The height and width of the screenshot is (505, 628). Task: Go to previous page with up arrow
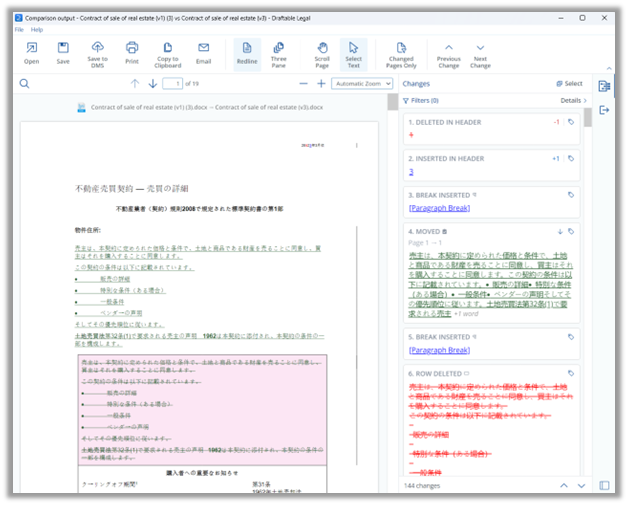click(x=135, y=84)
